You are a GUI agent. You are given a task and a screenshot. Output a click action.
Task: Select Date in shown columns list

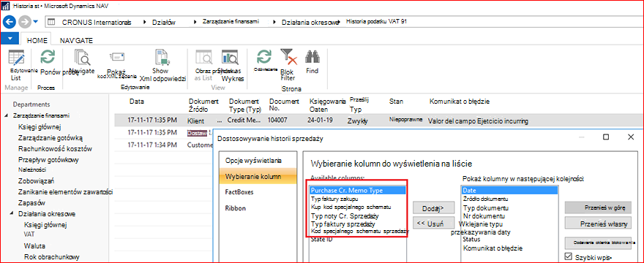click(x=509, y=191)
